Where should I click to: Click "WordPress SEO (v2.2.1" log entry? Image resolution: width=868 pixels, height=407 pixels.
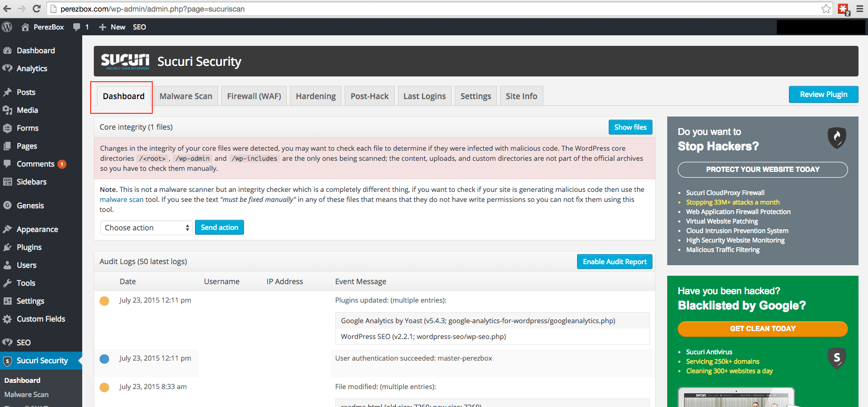[423, 336]
